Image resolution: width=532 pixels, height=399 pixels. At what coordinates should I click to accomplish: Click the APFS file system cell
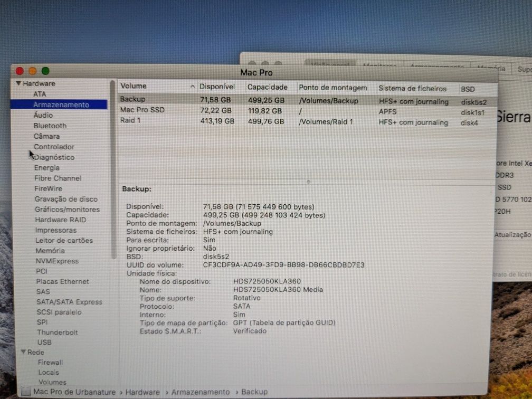coord(387,112)
